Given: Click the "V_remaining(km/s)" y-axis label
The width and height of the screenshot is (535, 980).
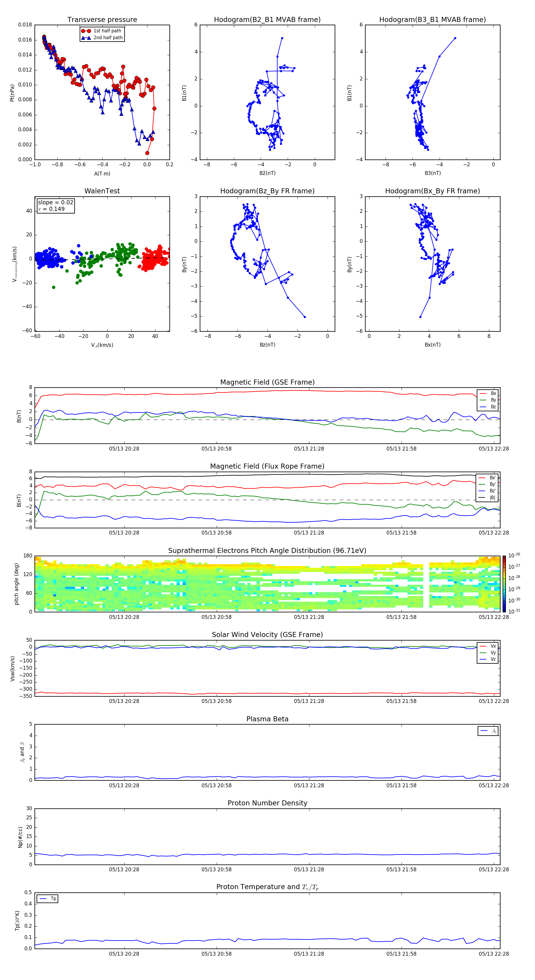Looking at the screenshot, I should coord(15,264).
